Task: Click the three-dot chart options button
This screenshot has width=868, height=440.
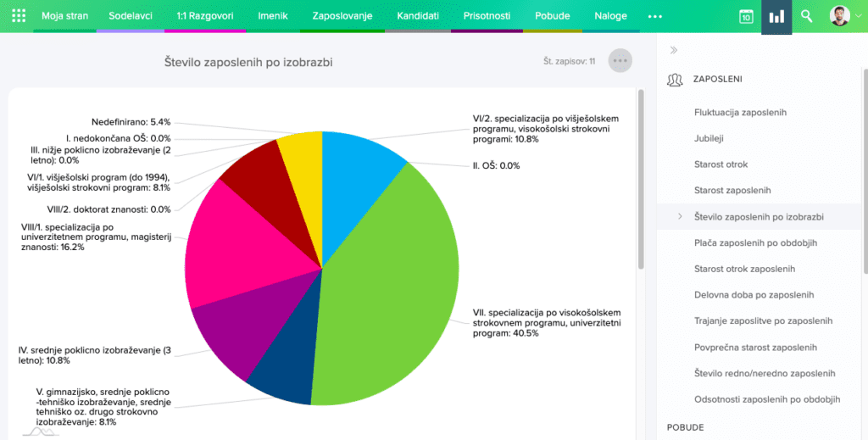Action: 620,61
